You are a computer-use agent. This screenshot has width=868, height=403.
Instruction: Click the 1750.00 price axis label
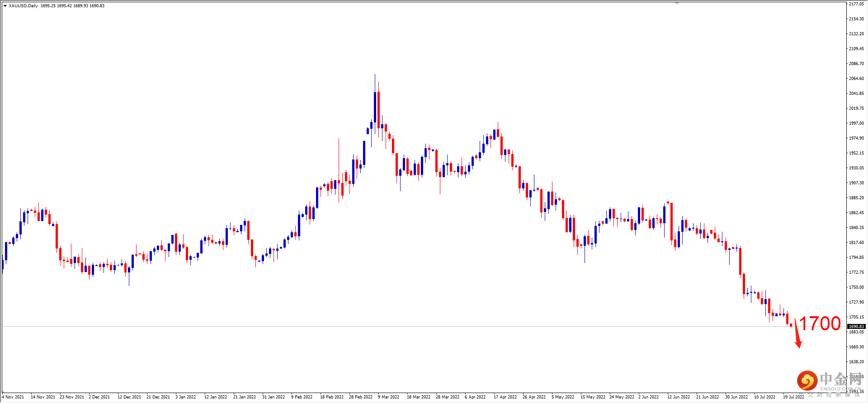pyautogui.click(x=856, y=287)
